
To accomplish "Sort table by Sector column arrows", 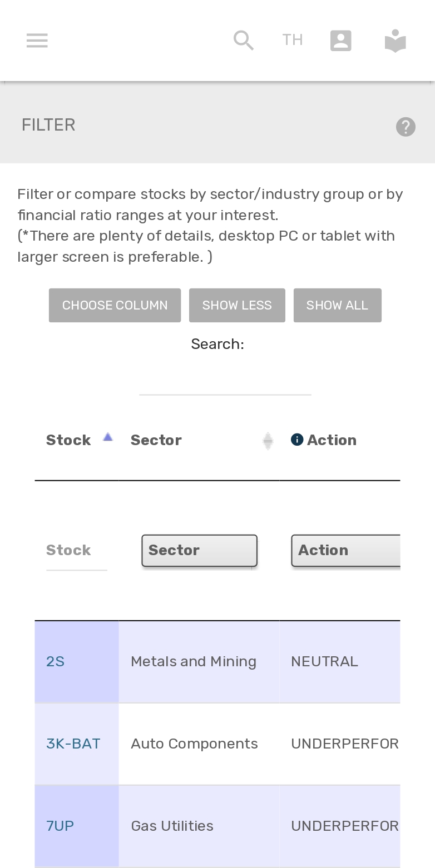I will [x=268, y=441].
